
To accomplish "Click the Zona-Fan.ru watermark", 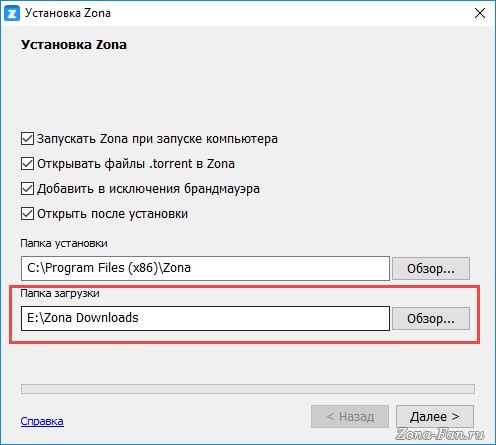I will [x=440, y=434].
